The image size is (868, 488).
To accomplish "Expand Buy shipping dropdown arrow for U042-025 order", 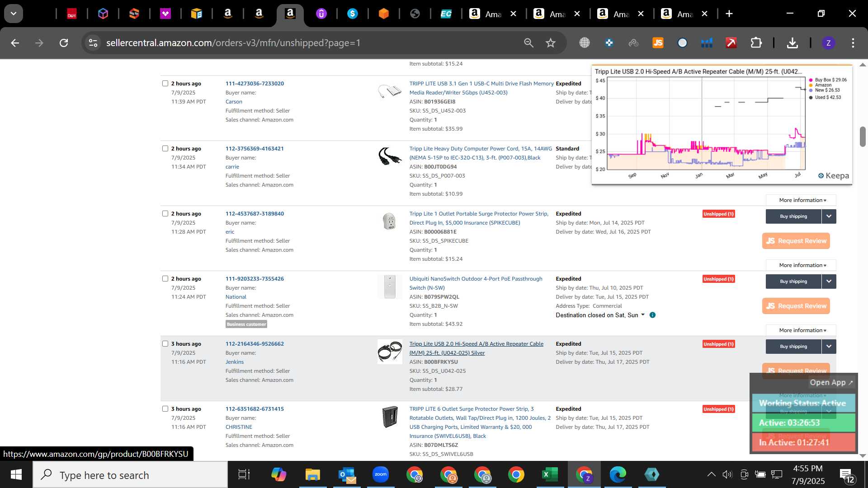I will pos(829,346).
